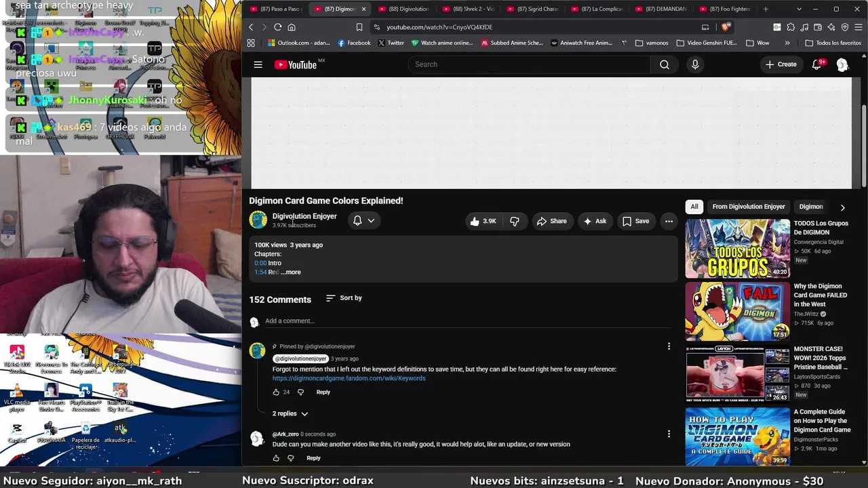Image resolution: width=868 pixels, height=488 pixels.
Task: Open the Facebook bookmark
Action: tap(354, 43)
